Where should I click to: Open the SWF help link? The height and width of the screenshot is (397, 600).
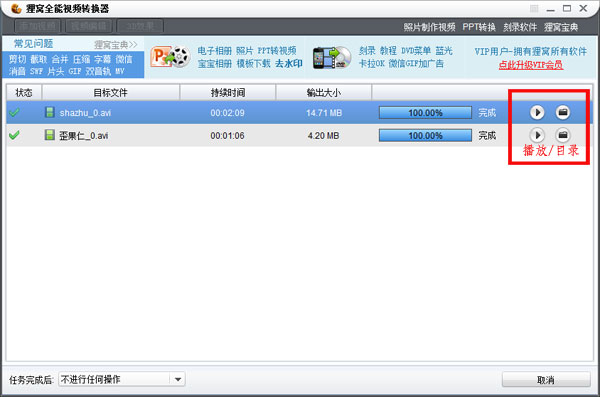pos(36,71)
